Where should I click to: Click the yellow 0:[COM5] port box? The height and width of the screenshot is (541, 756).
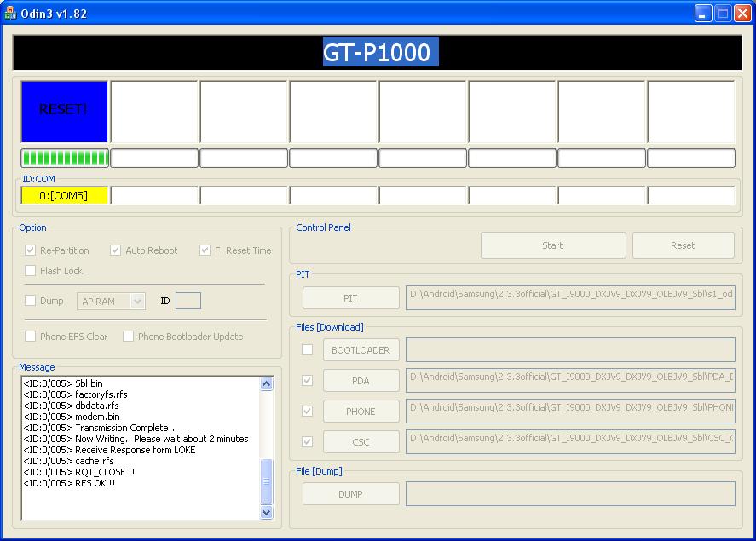click(x=65, y=196)
